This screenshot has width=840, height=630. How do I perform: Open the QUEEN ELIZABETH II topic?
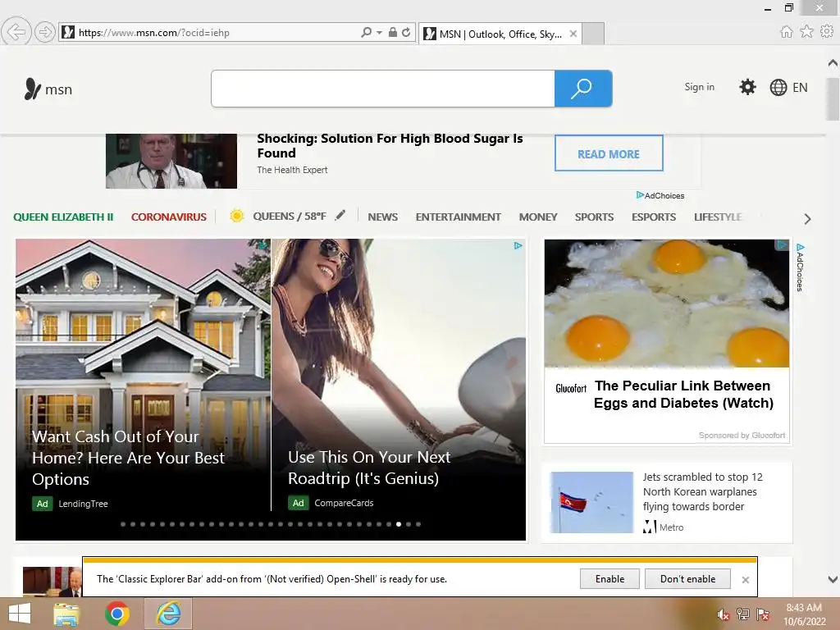[63, 217]
